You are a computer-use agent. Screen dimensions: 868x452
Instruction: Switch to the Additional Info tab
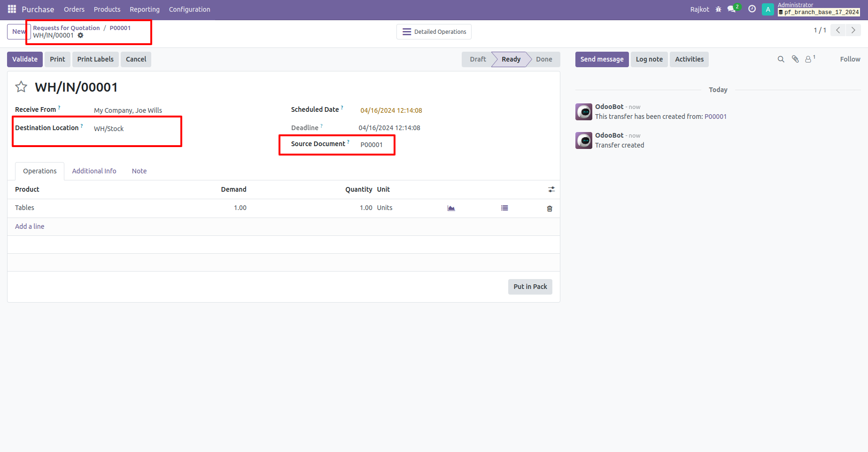(x=94, y=171)
